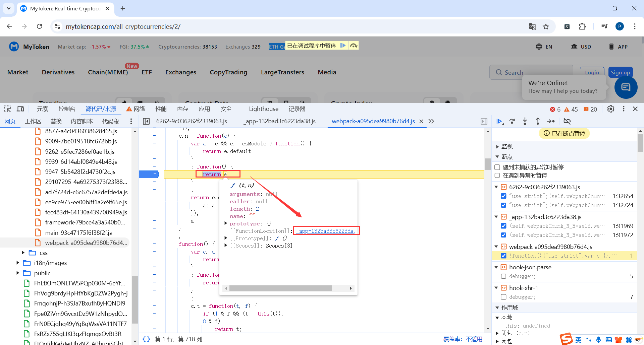The image size is (644, 345).
Task: Open the Exchanges menu on MyToken
Action: point(181,72)
